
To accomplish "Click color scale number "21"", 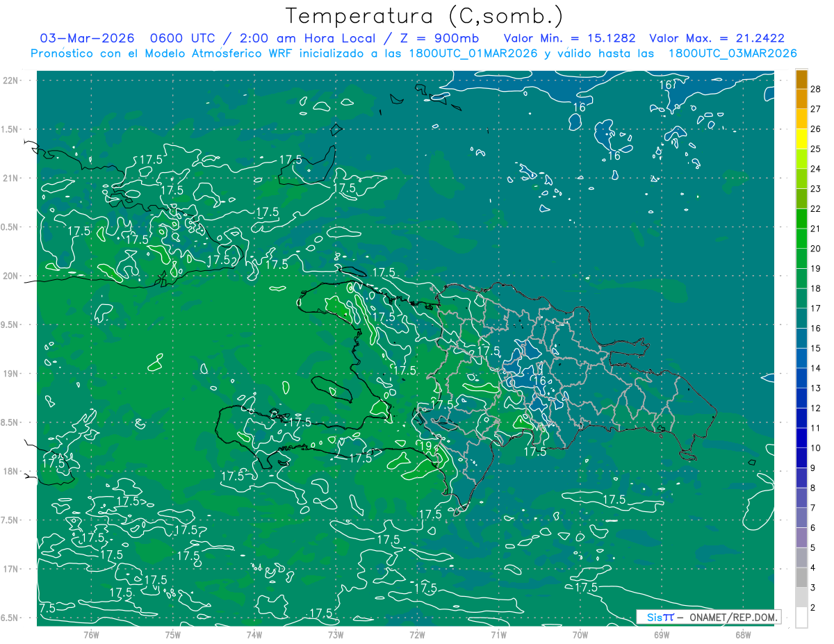I will [816, 229].
